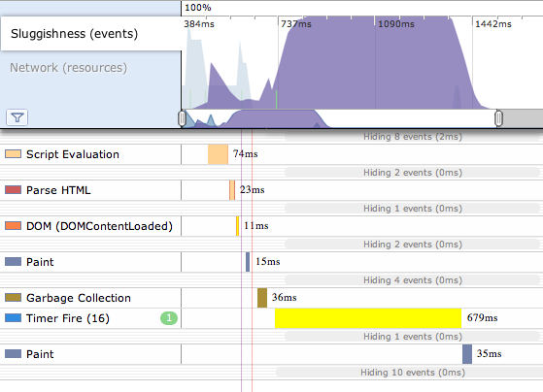Click the red Parse HTML icon
The width and height of the screenshot is (543, 392).
pyautogui.click(x=14, y=190)
